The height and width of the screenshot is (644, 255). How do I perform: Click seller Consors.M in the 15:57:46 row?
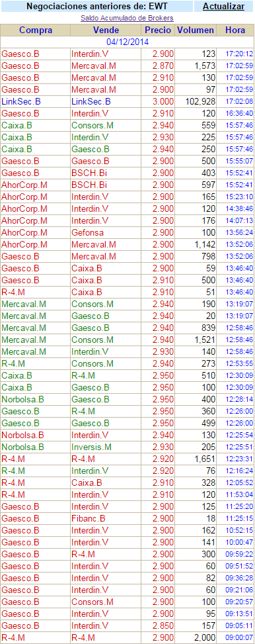[x=92, y=125]
